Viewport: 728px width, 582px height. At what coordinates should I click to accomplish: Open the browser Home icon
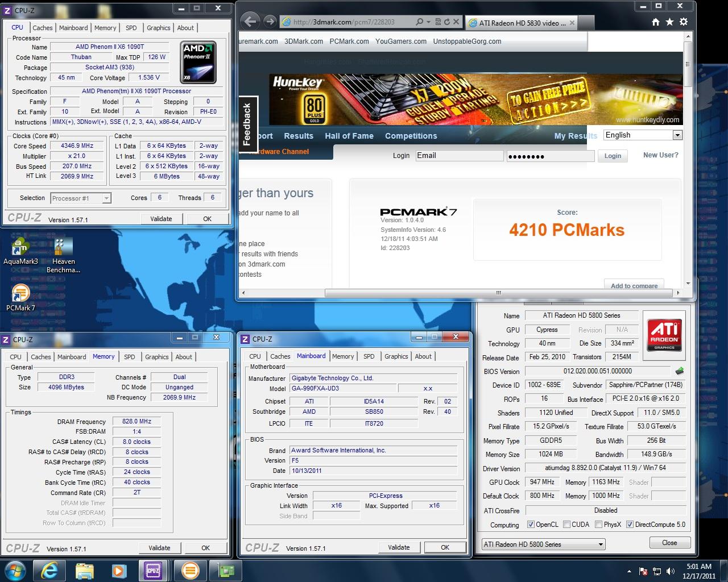click(656, 22)
